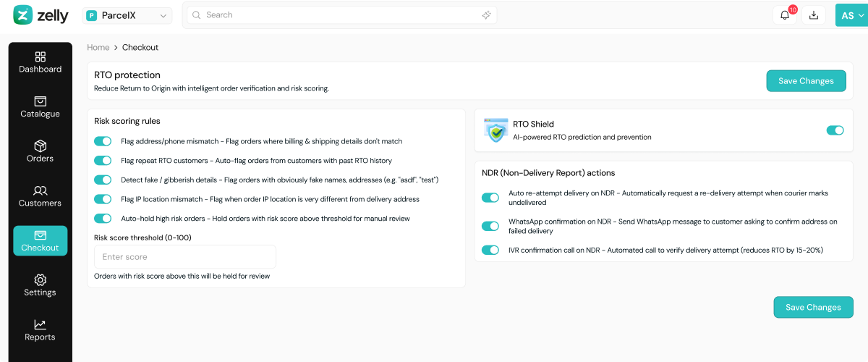Click 'Reduce Return to Origin' description text
The image size is (868, 362).
point(211,89)
